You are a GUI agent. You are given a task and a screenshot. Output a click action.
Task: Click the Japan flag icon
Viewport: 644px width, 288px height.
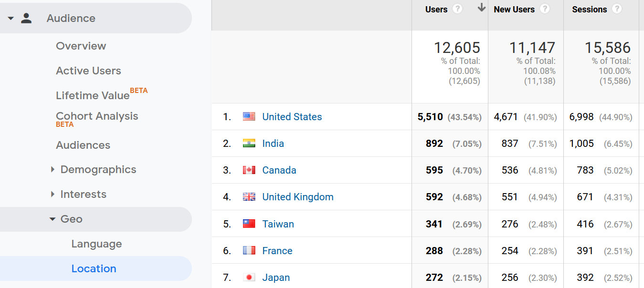tap(249, 278)
